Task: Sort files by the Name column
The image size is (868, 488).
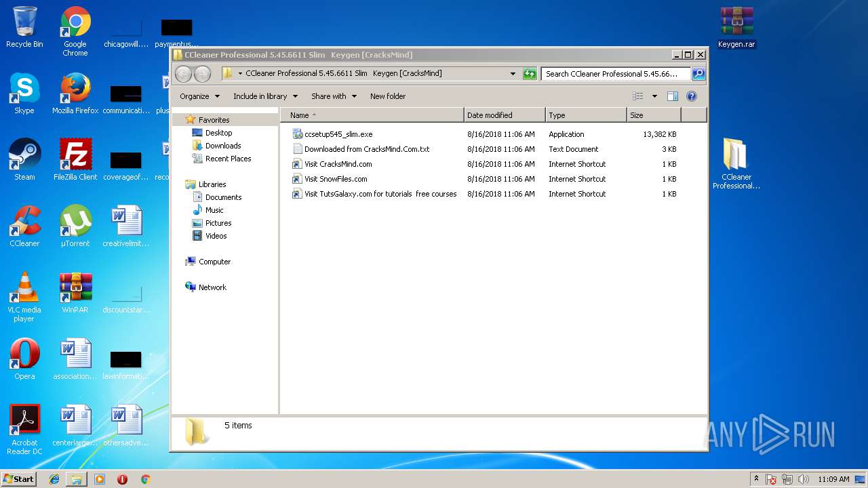Action: tap(372, 115)
